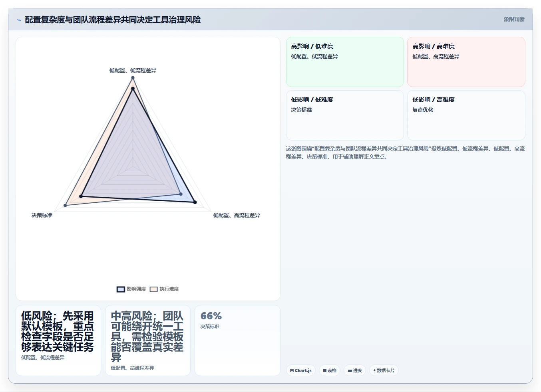Click the 进度 tag chip
This screenshot has width=541, height=392.
click(x=355, y=370)
